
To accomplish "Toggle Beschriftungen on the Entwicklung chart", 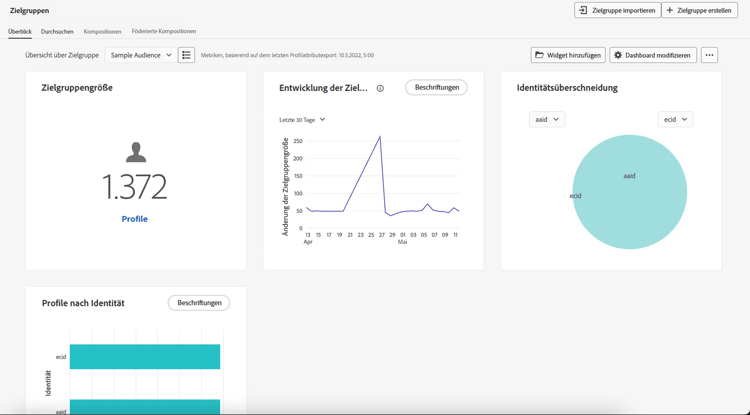I will pyautogui.click(x=436, y=87).
